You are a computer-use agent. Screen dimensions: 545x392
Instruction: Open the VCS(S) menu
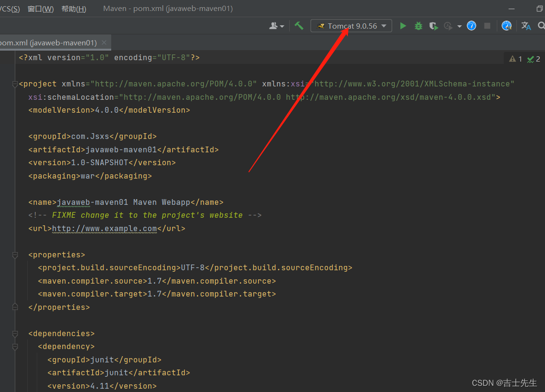[x=10, y=9]
